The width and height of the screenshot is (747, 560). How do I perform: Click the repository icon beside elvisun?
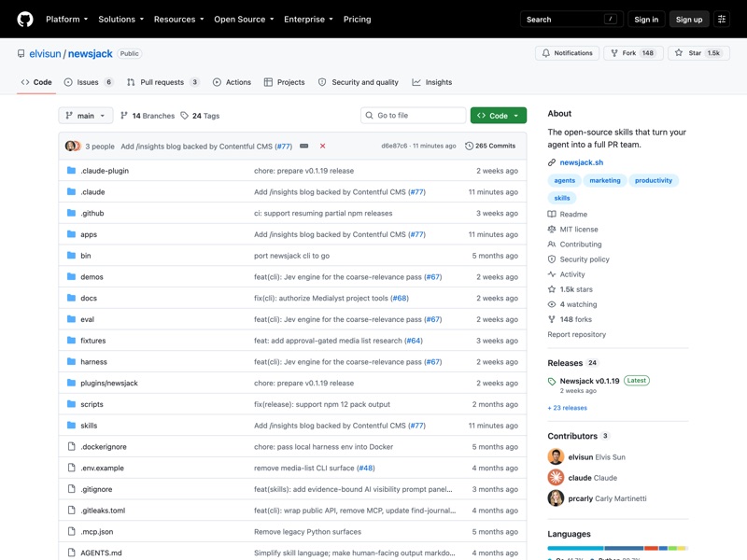(x=21, y=54)
